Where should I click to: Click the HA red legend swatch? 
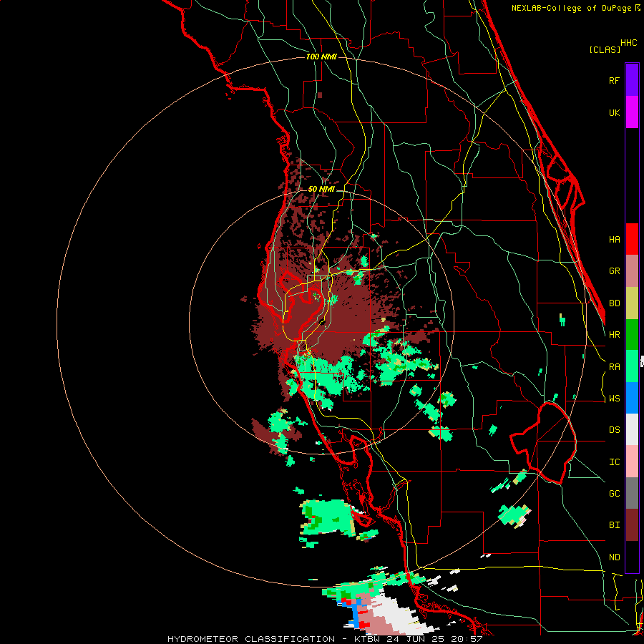click(632, 239)
